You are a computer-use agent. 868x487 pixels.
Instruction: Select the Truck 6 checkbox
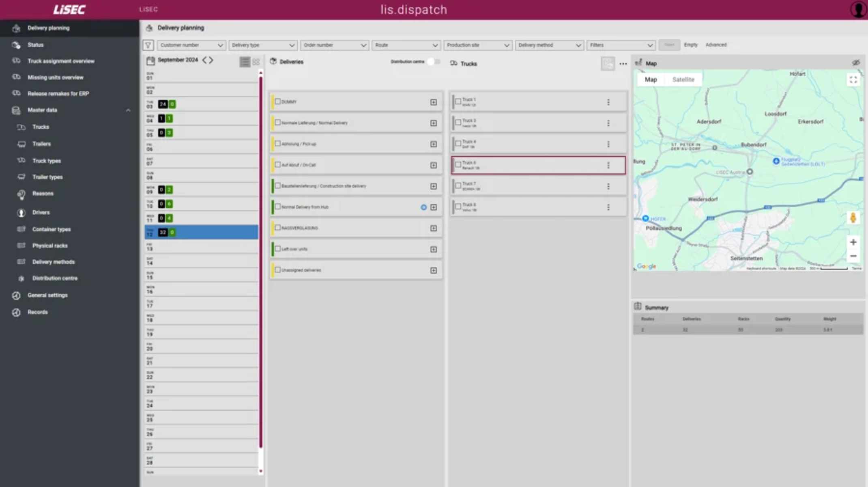point(458,165)
